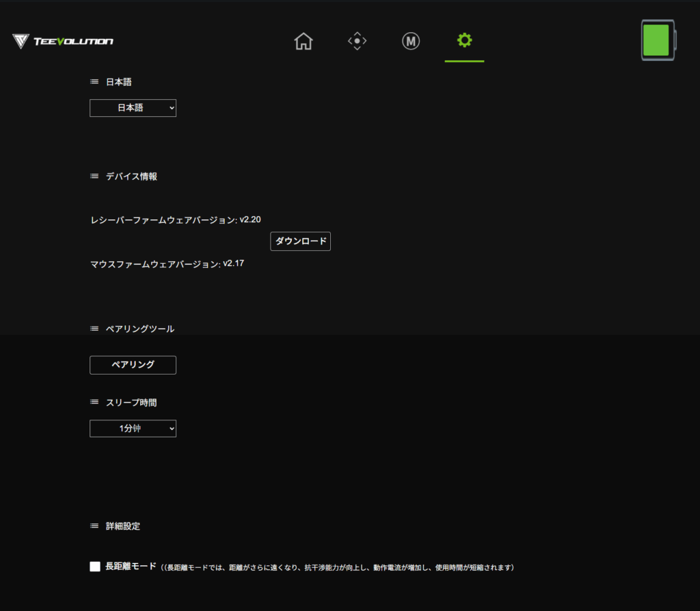This screenshot has width=700, height=611.
Task: Click the 長距離モード label text
Action: 131,567
